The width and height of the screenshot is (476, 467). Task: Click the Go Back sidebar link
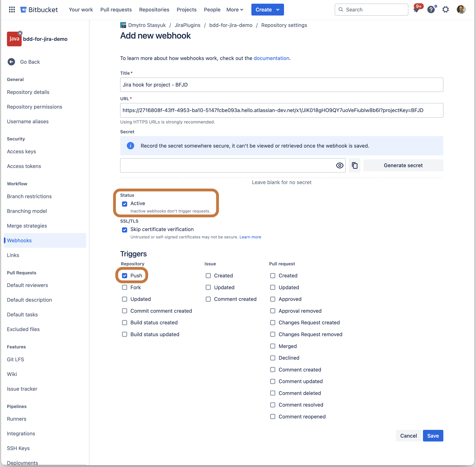click(30, 62)
